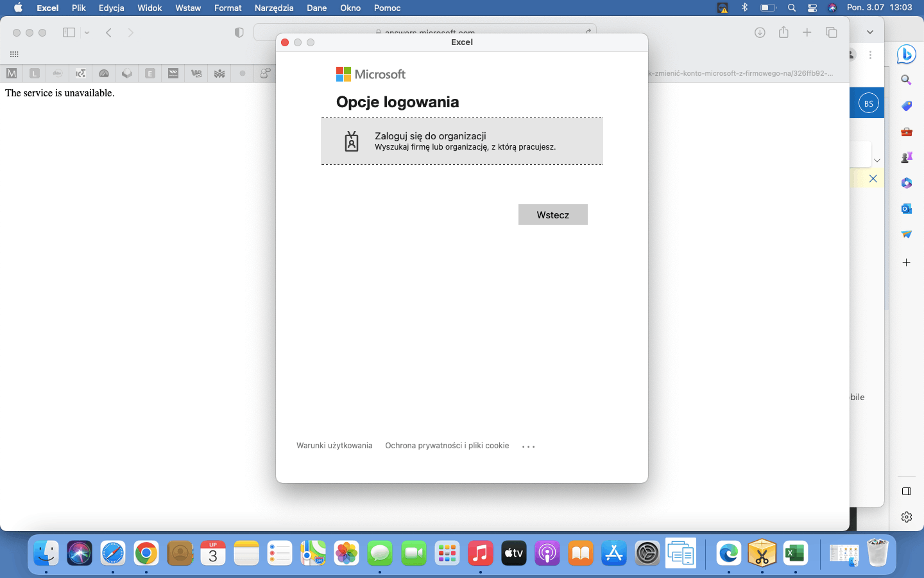This screenshot has width=924, height=578.
Task: Open the three-dot more options in dialog footer
Action: (528, 446)
